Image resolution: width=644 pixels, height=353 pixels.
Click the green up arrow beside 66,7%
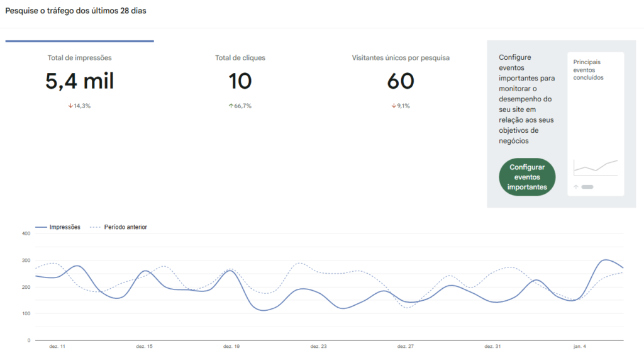(x=230, y=106)
